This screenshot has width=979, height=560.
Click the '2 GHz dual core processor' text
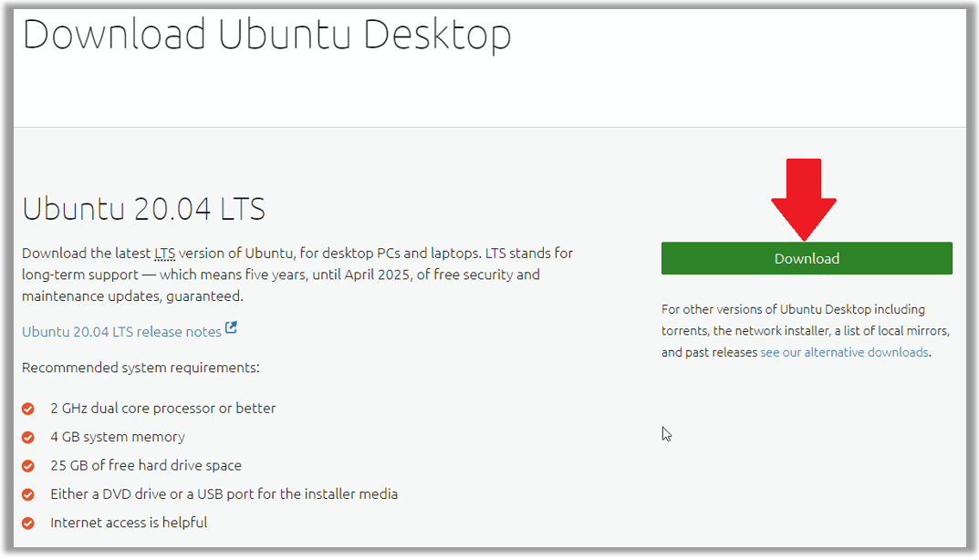[x=163, y=409]
